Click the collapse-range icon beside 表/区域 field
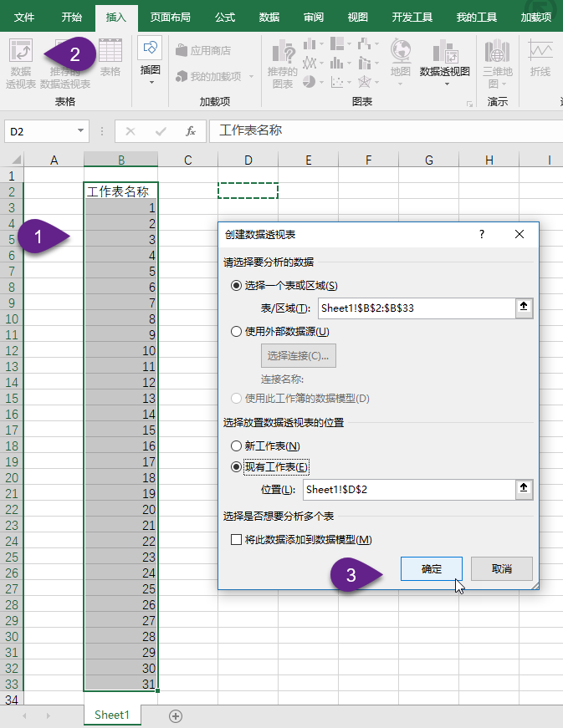This screenshot has width=563, height=728. point(524,308)
